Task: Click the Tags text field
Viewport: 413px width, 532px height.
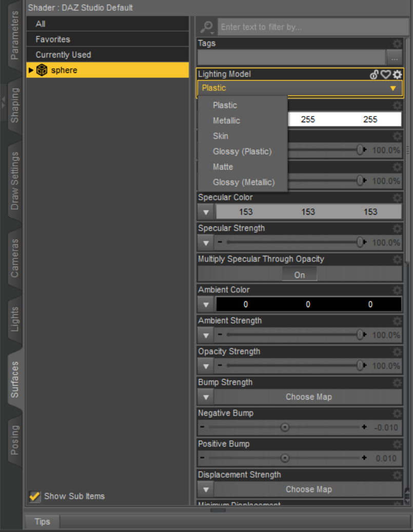Action: [291, 58]
